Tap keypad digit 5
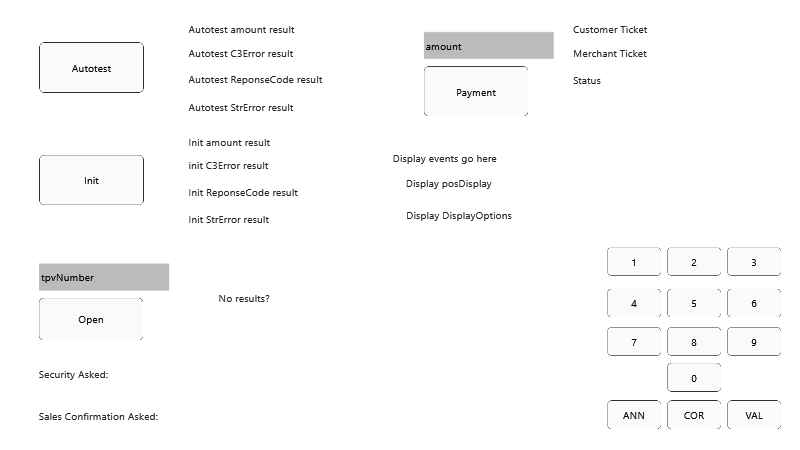800x450 pixels. 694,303
